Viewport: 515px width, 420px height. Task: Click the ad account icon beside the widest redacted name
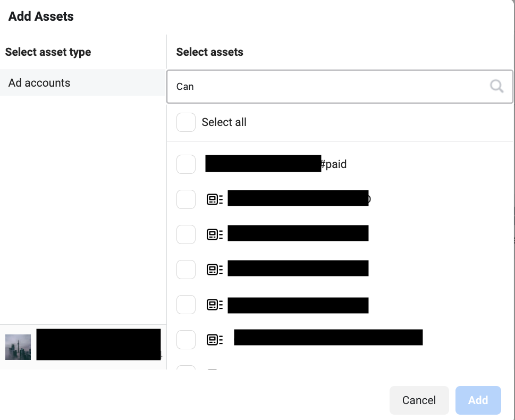pyautogui.click(x=215, y=340)
